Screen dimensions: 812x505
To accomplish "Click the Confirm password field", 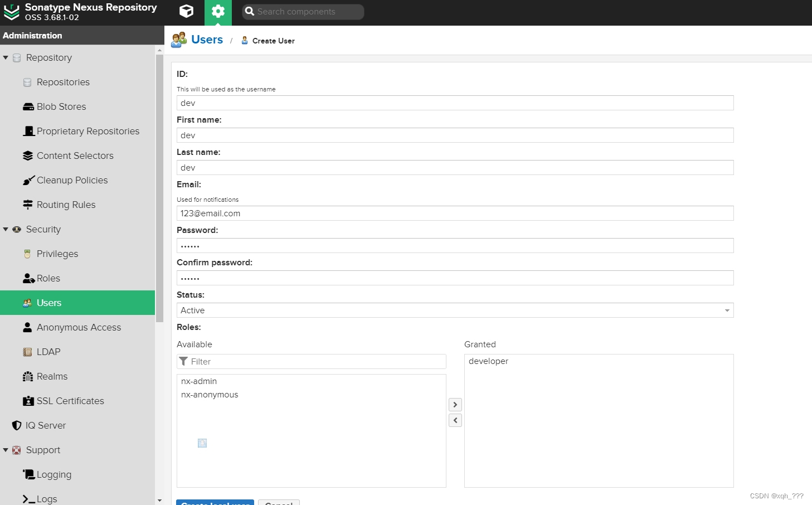I will point(455,278).
